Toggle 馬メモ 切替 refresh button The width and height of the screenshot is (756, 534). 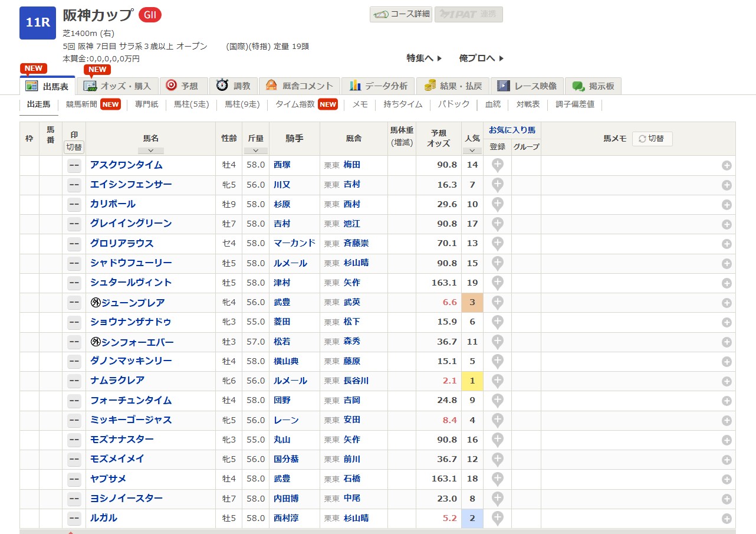(652, 139)
